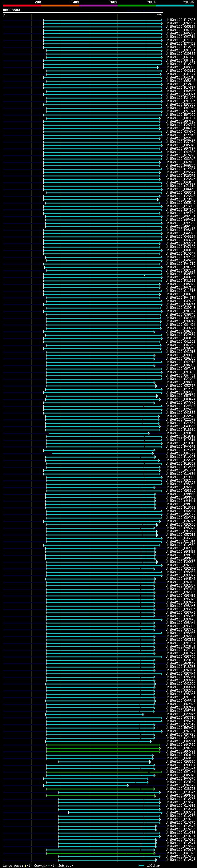197x868 pixels.
Task: Select hit label UniRef100_P04714
Action: coord(180,297)
